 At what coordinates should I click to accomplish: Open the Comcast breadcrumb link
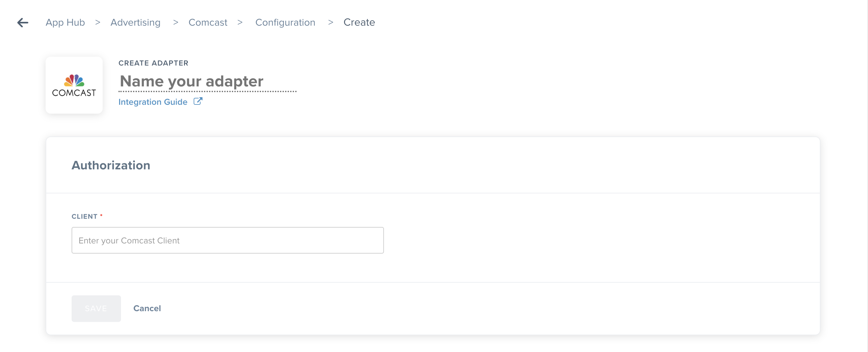(x=208, y=22)
